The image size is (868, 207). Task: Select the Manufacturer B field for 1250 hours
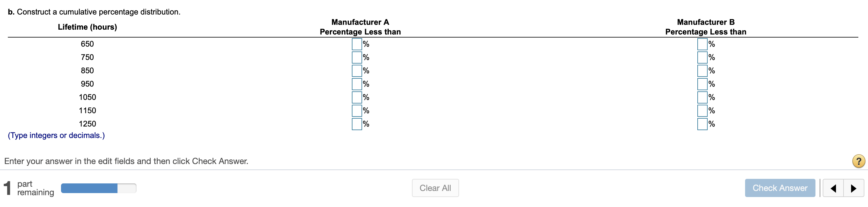(x=702, y=123)
